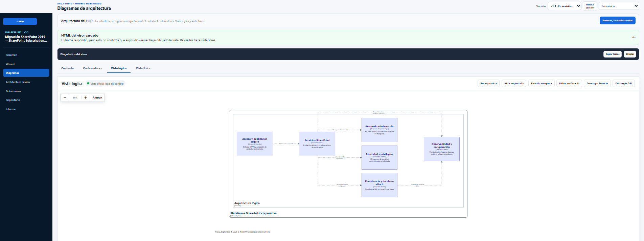
Task: Open the En revisión status dropdown
Action: click(619, 6)
